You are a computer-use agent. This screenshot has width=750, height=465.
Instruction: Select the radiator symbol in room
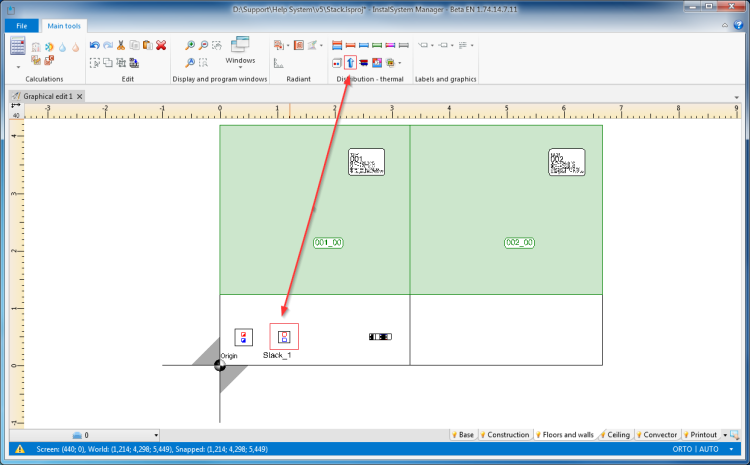tap(380, 337)
